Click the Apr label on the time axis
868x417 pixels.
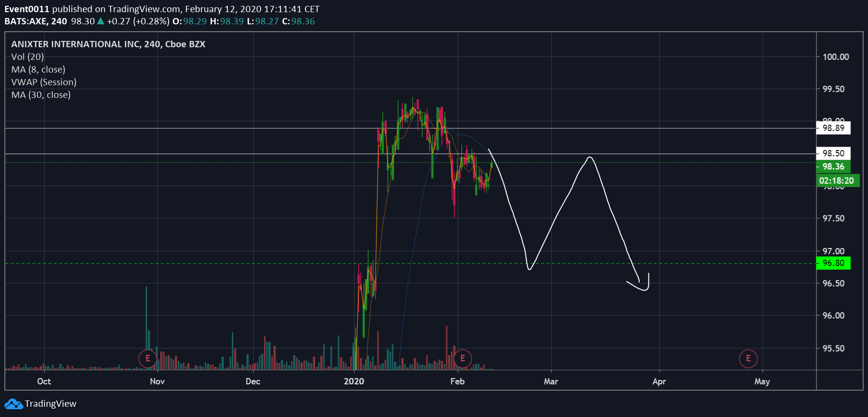pyautogui.click(x=659, y=381)
